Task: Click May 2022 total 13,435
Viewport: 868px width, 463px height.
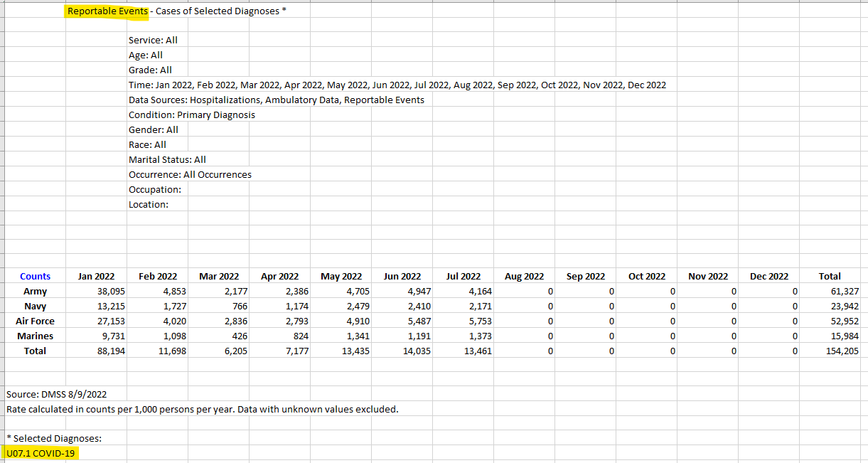Action: point(356,351)
